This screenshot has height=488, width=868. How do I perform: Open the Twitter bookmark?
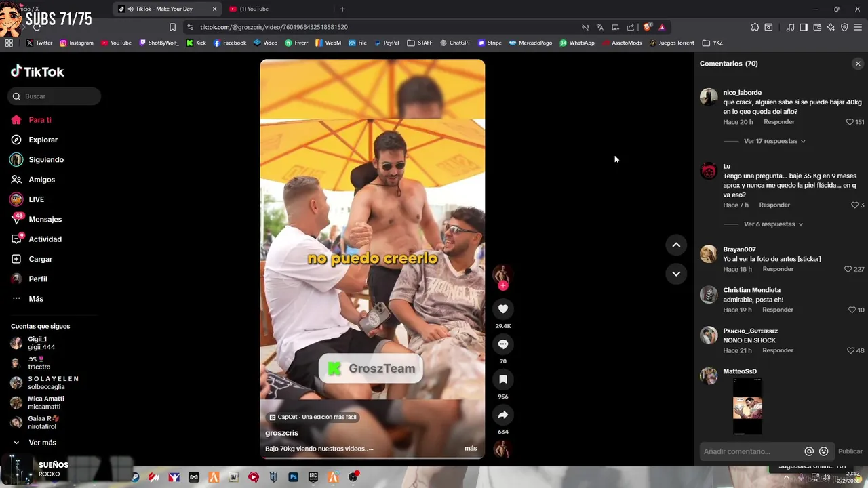pos(39,43)
